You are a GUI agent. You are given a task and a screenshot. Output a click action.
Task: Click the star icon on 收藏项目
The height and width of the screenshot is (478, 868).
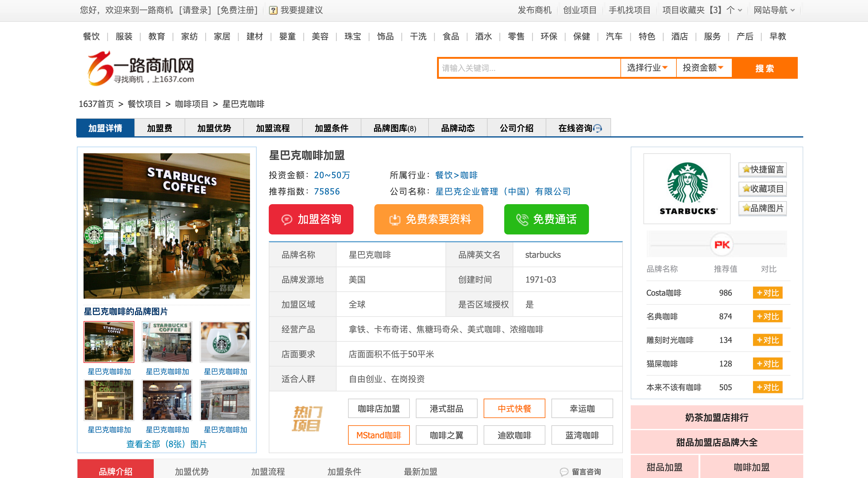[746, 189]
